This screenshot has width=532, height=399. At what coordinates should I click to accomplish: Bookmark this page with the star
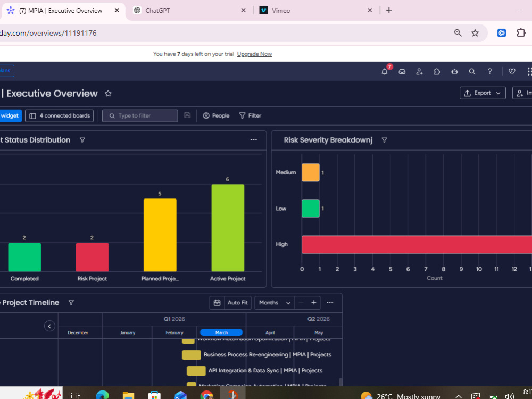tap(475, 33)
